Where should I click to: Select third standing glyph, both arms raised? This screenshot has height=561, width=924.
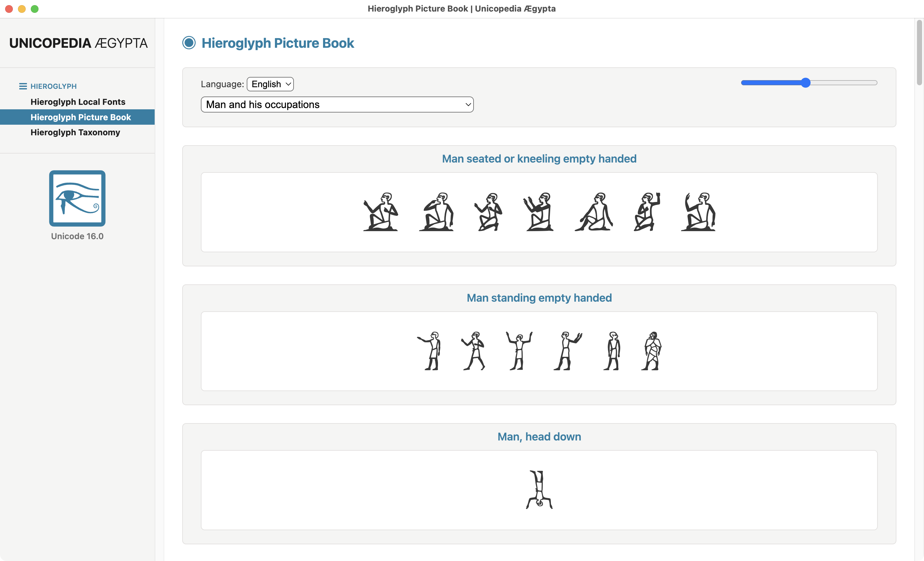coord(519,351)
